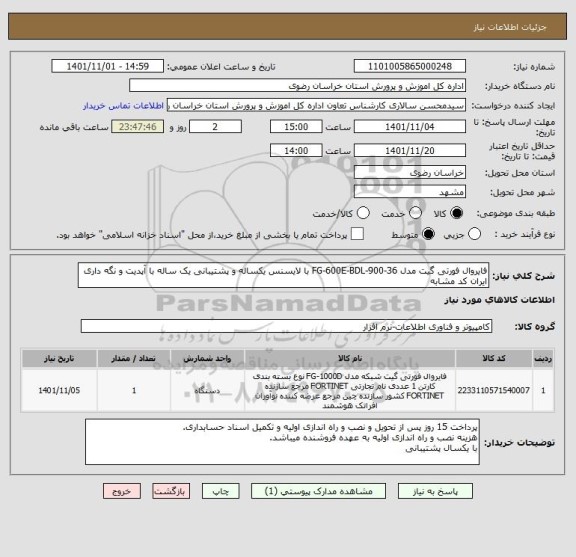Click the نام کالا column header
Viewport: 576px width, 557px height.
pos(350,358)
